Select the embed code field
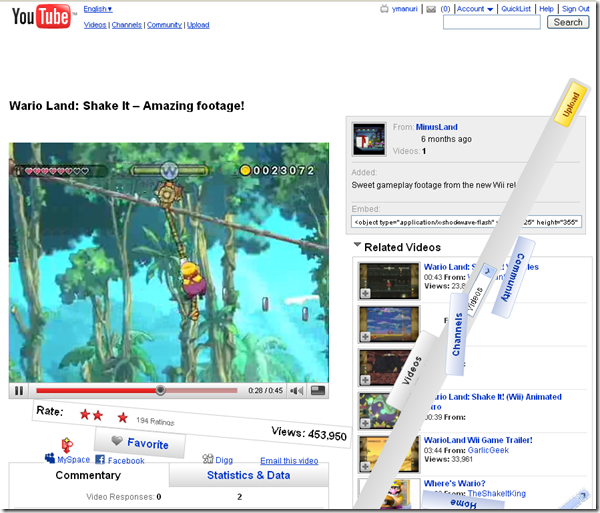Screen dimensions: 600x513 pos(466,222)
